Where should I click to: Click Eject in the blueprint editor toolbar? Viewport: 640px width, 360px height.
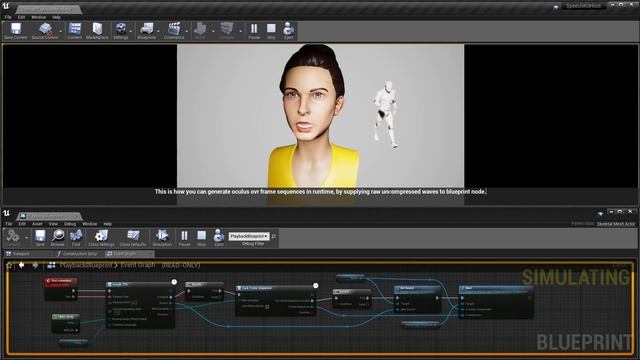(x=219, y=238)
